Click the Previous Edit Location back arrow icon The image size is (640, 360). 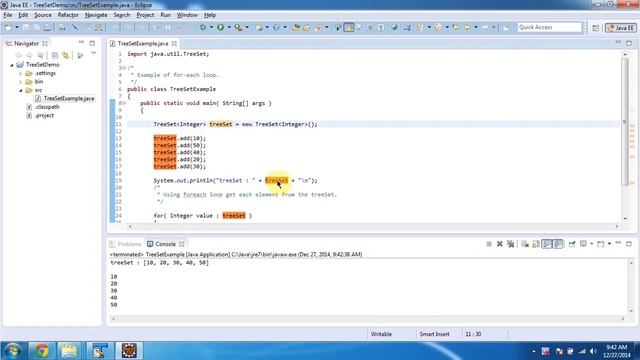click(456, 27)
